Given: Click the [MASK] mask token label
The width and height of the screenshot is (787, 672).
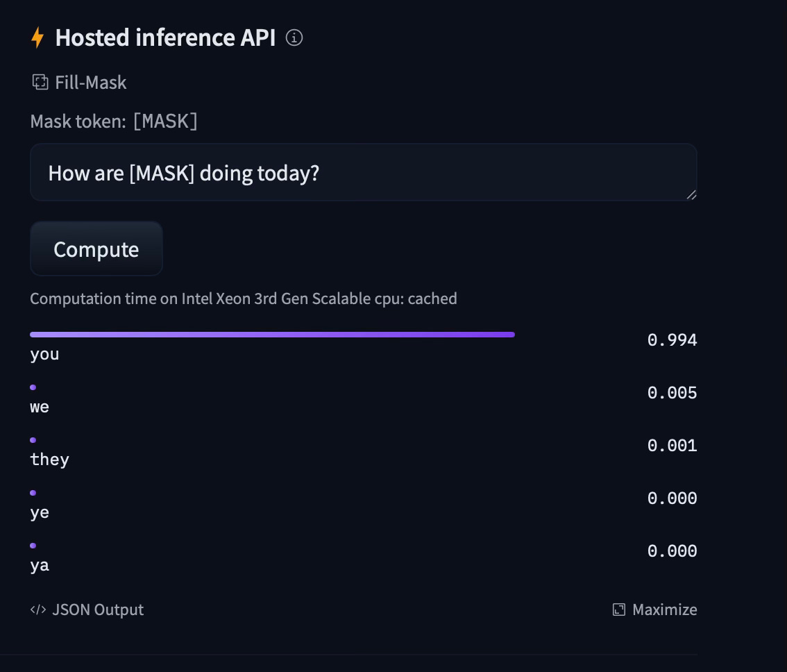Looking at the screenshot, I should coord(165,121).
